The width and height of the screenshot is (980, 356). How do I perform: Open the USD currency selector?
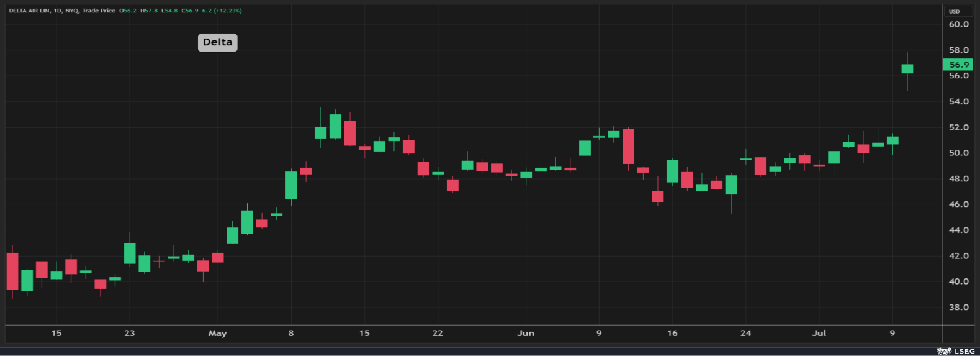point(955,11)
